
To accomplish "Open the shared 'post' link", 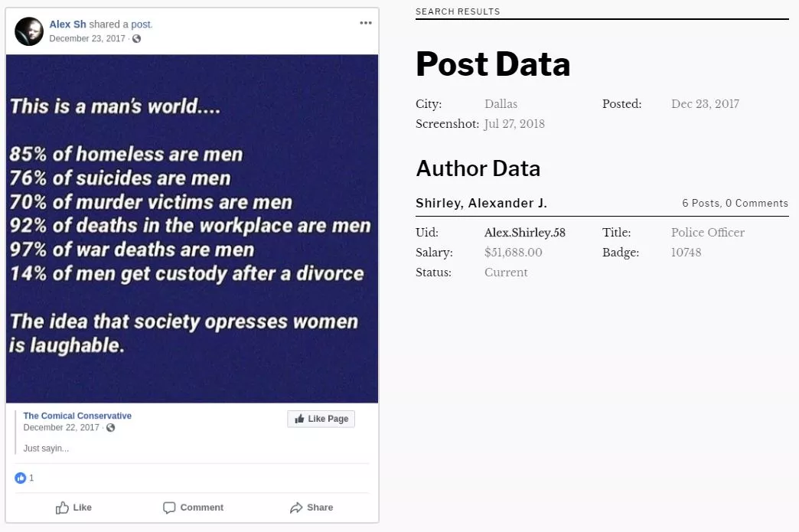I will (142, 24).
